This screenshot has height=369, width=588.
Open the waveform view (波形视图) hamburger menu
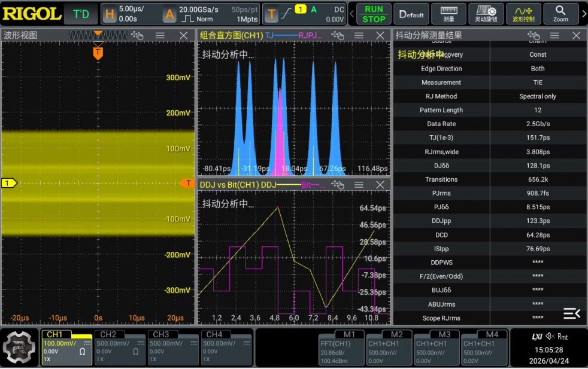(x=160, y=36)
